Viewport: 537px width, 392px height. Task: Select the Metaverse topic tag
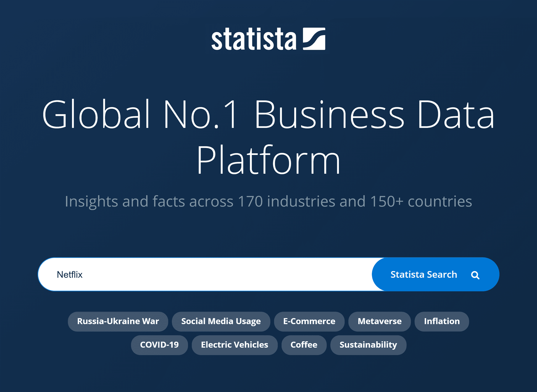[379, 321]
